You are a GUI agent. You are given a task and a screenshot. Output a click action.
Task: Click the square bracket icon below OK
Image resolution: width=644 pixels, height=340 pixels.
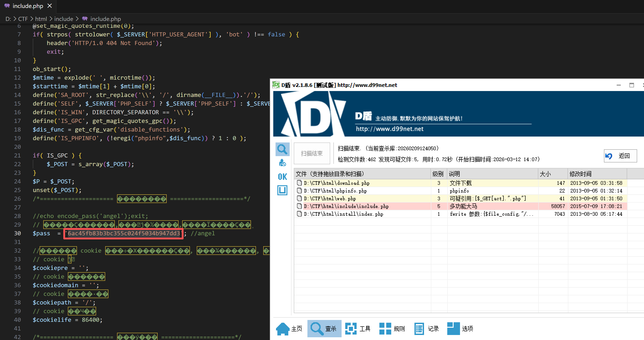pyautogui.click(x=282, y=190)
